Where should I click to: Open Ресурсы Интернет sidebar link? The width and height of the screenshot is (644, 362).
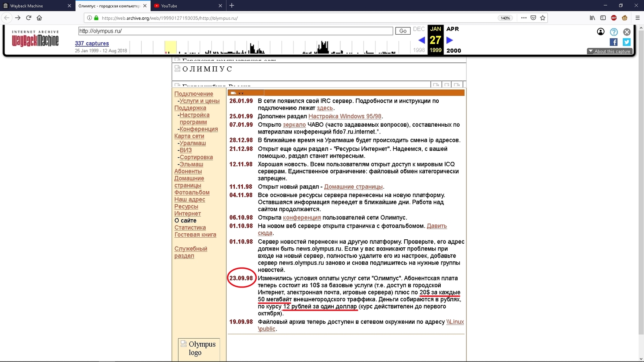[188, 210]
